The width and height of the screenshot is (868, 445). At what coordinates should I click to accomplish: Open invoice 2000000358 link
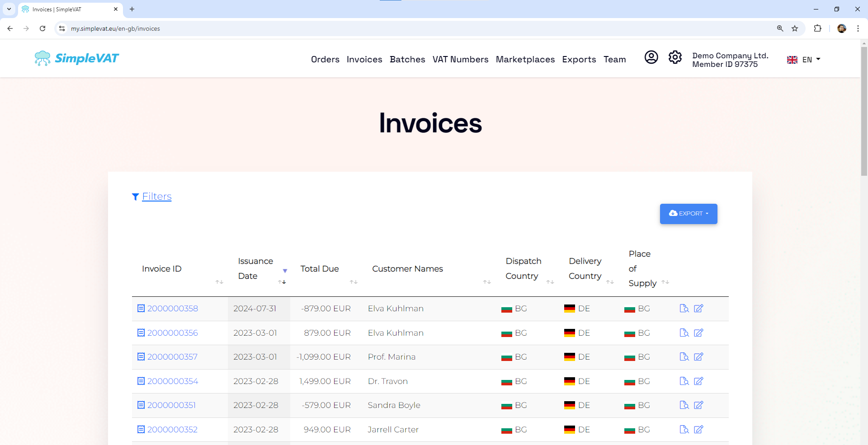coord(173,309)
